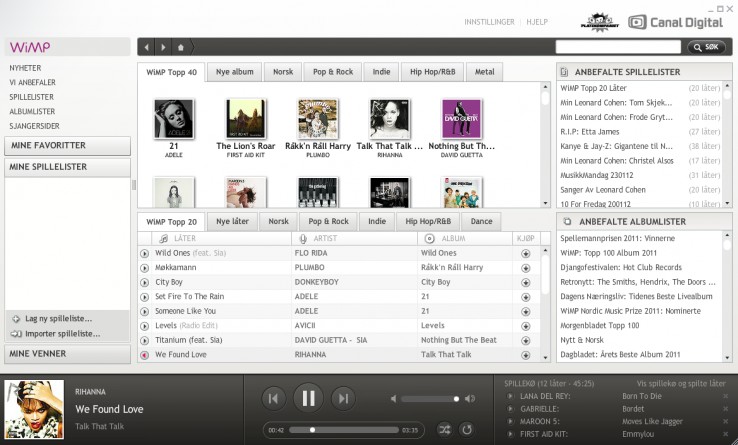
Task: Open HJELP help link
Action: [x=537, y=22]
